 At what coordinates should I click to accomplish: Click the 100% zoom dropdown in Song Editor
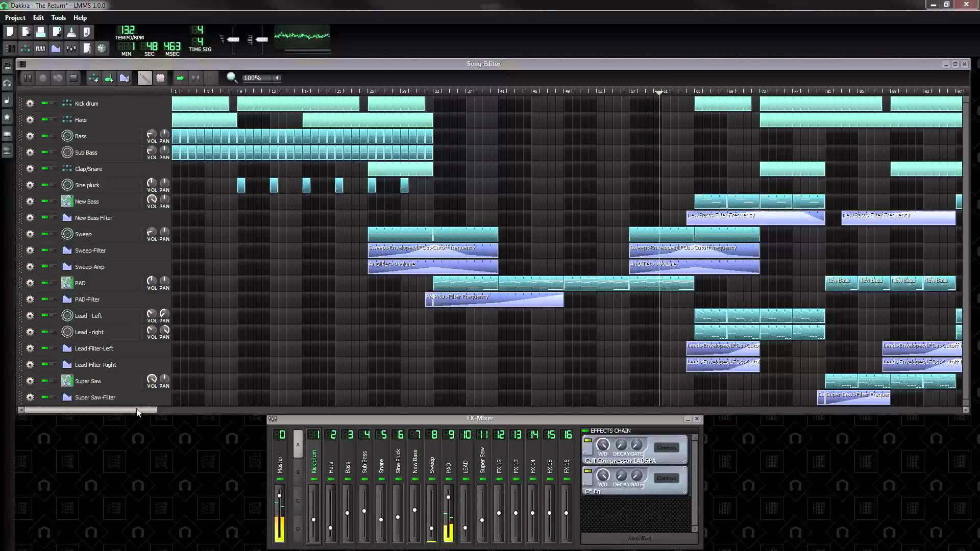259,78
